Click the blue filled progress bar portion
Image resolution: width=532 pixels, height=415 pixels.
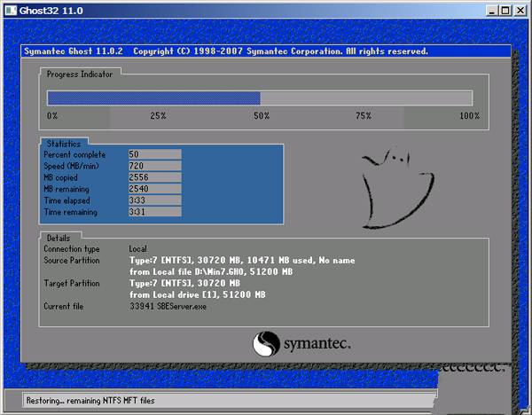[x=153, y=98]
